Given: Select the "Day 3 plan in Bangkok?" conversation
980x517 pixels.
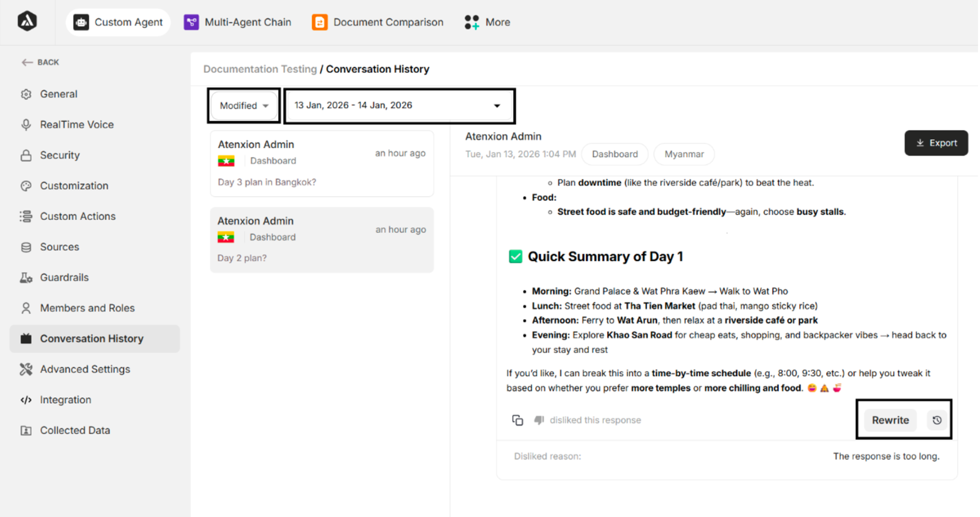Looking at the screenshot, I should point(322,164).
